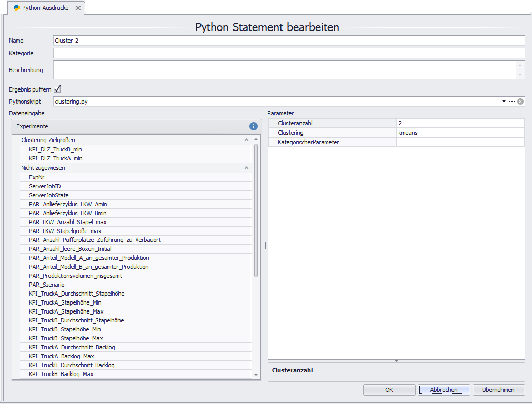The image size is (532, 404).
Task: Clear the Pythonskript field with the X icon
Action: coord(520,102)
